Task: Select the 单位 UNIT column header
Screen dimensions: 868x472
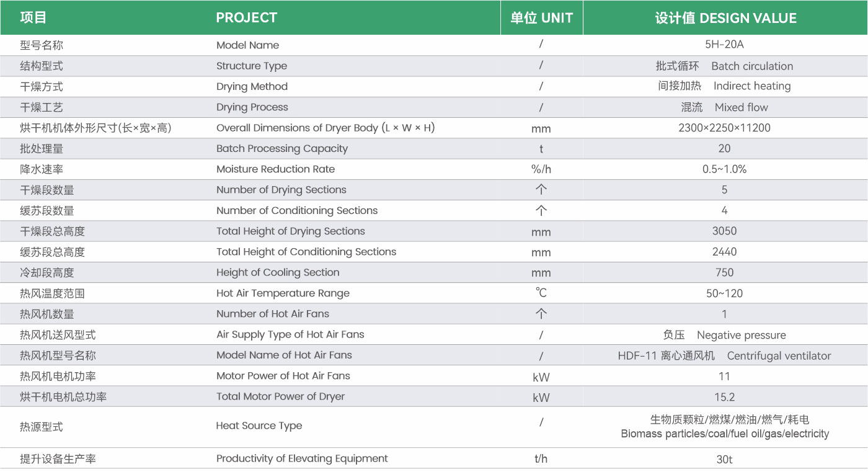Action: click(541, 18)
